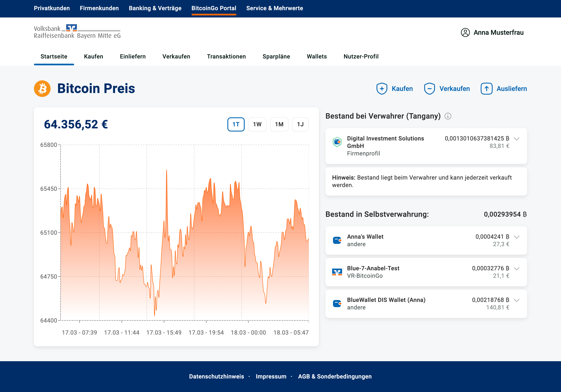The image size is (561, 392).
Task: Select the 1J yearly chart range
Action: click(x=300, y=124)
